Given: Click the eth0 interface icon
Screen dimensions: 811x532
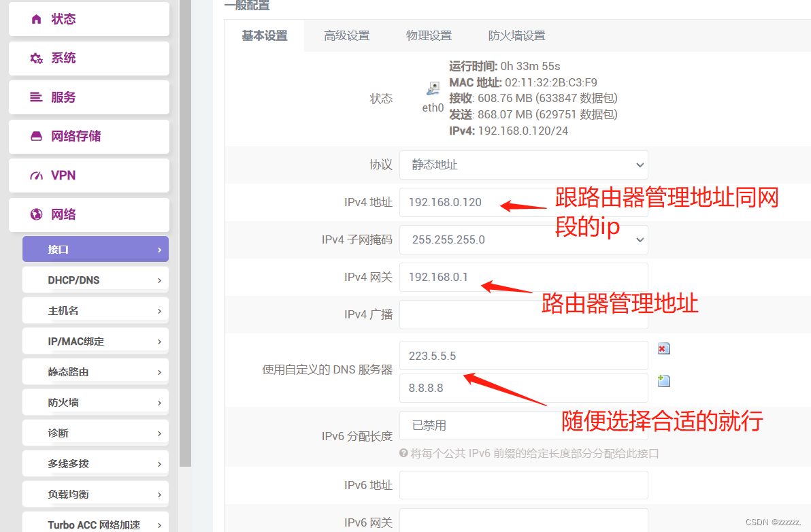Looking at the screenshot, I should (433, 88).
